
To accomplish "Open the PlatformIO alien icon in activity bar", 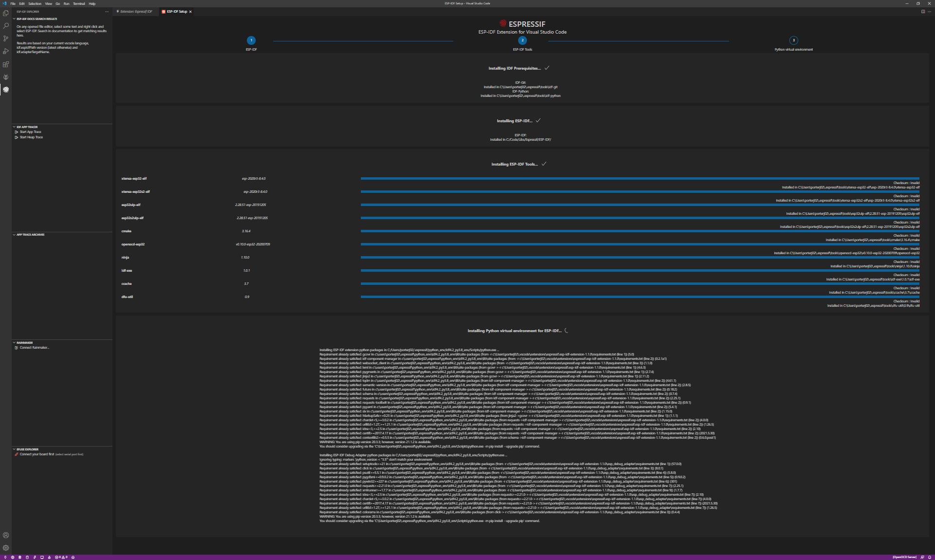I will point(6,77).
